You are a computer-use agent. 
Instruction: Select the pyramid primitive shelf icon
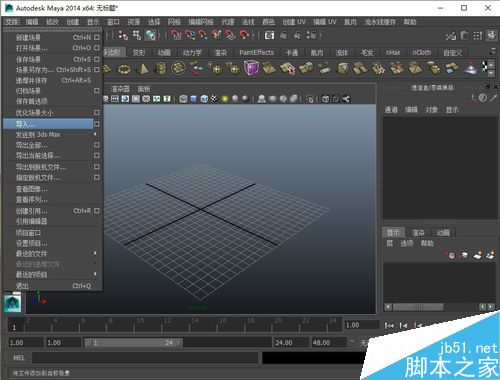click(143, 68)
